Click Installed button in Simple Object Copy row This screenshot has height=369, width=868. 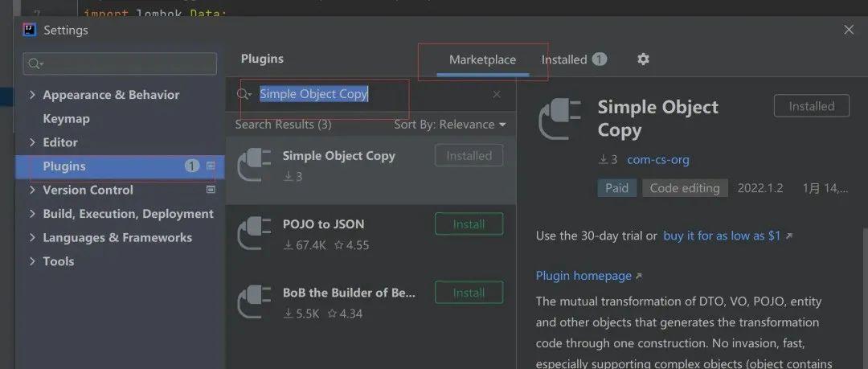click(x=469, y=155)
